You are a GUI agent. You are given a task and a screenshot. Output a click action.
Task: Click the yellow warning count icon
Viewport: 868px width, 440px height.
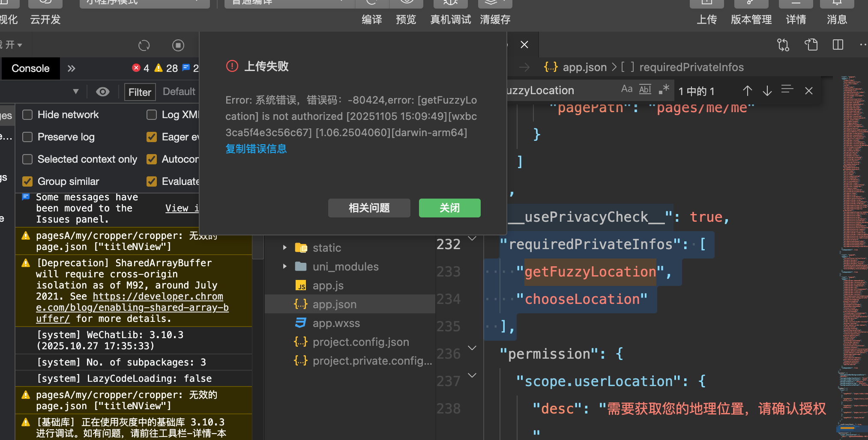click(159, 68)
